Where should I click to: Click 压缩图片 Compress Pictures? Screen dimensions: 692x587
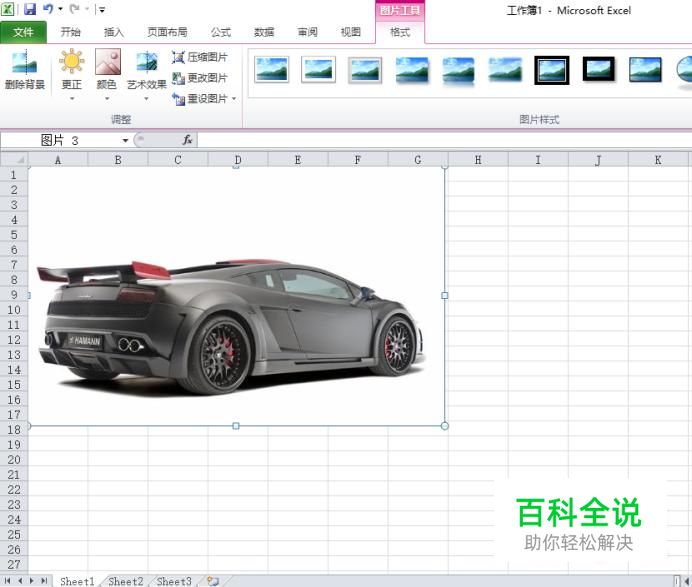click(200, 57)
